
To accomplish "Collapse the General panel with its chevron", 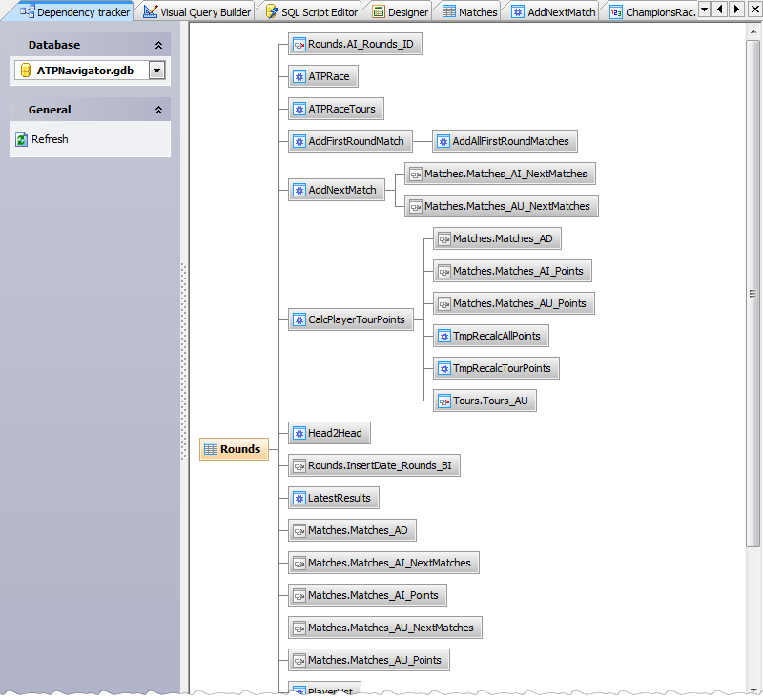I will [x=159, y=109].
